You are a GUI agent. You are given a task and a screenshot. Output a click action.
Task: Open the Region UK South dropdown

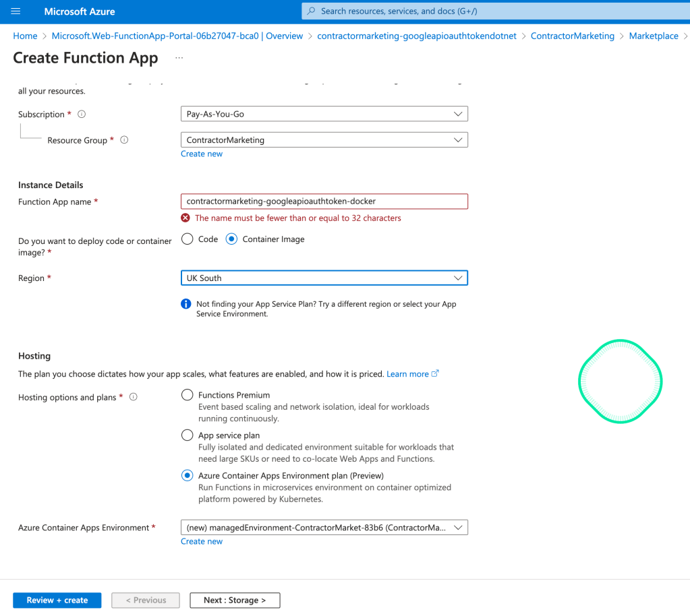click(324, 278)
